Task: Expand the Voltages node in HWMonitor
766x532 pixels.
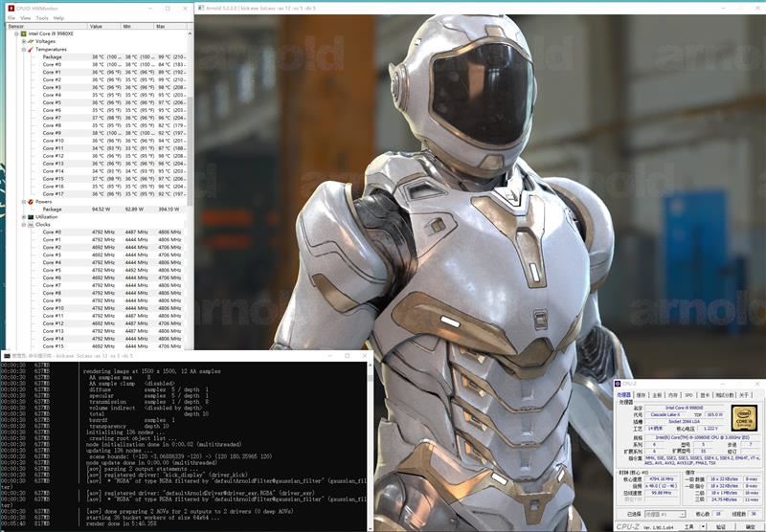Action: pyautogui.click(x=23, y=41)
